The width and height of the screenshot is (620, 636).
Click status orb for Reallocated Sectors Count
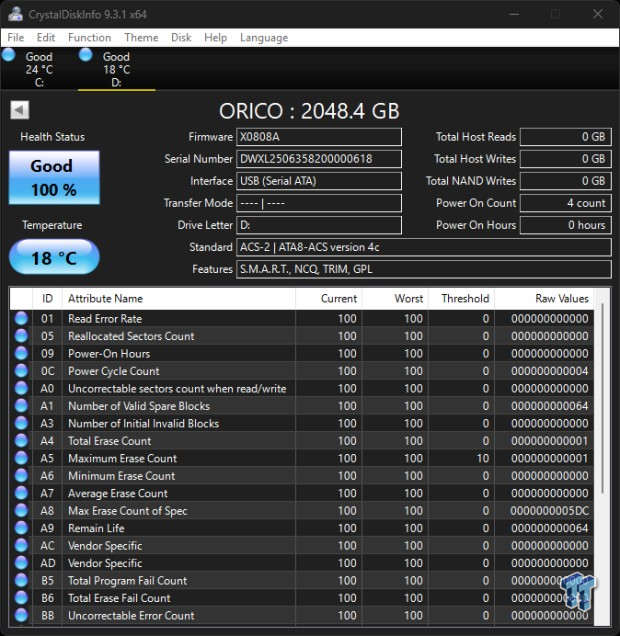pos(21,336)
